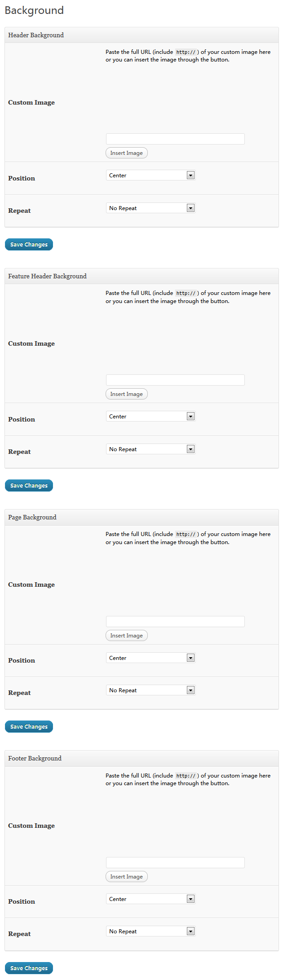Click Insert Image under Feature Header Background
The height and width of the screenshot is (980, 283).
127,394
